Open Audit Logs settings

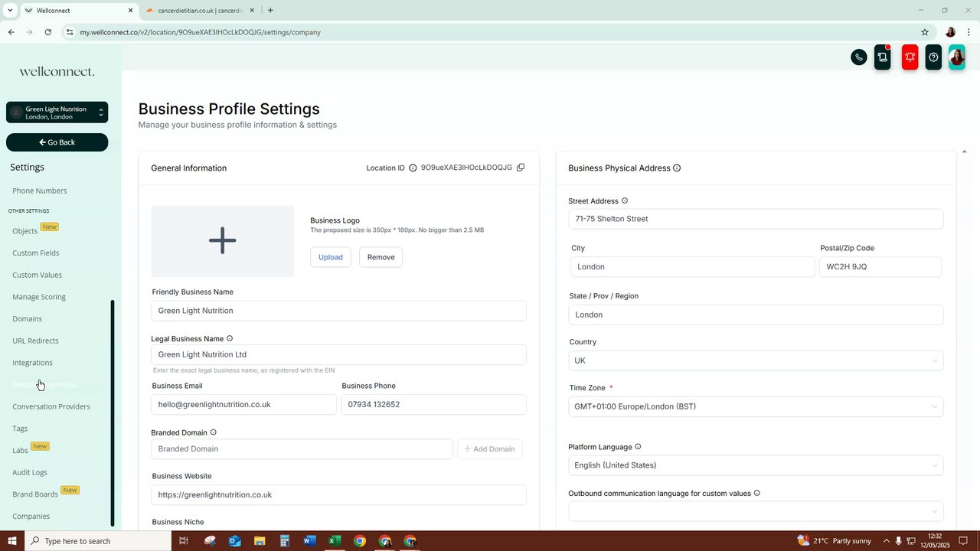pyautogui.click(x=30, y=472)
